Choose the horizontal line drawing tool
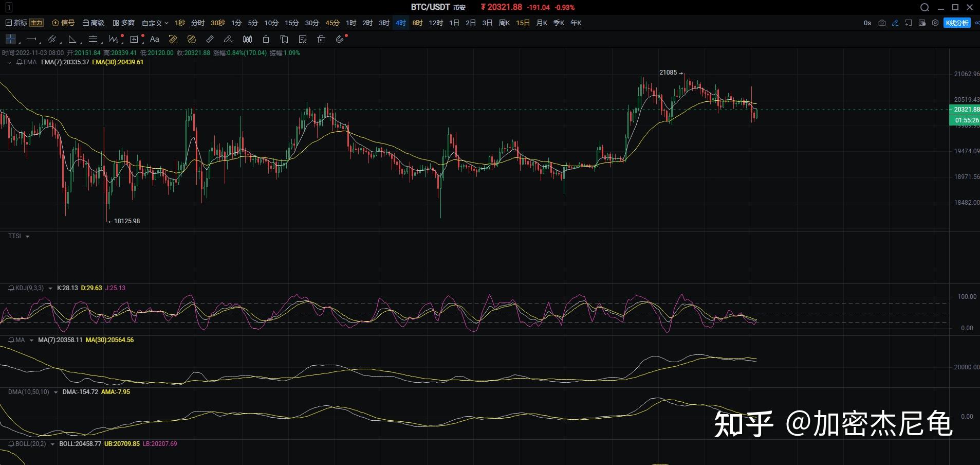This screenshot has width=980, height=465. click(x=31, y=39)
